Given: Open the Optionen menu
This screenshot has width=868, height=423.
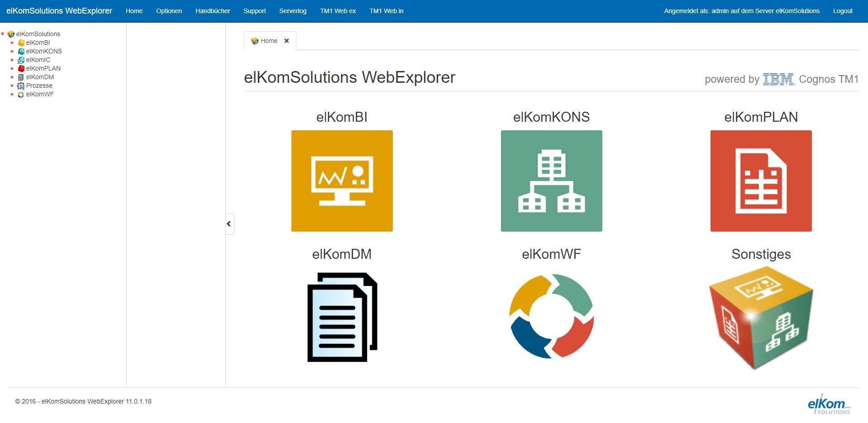Looking at the screenshot, I should [169, 11].
